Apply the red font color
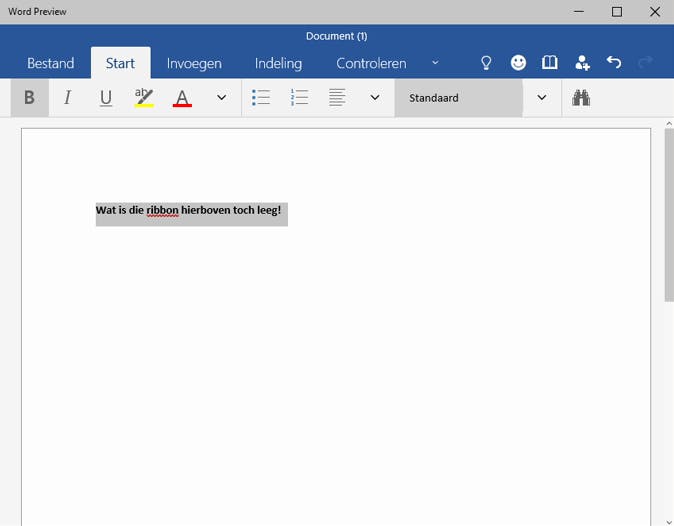Viewport: 674px width, 526px height. click(x=182, y=98)
